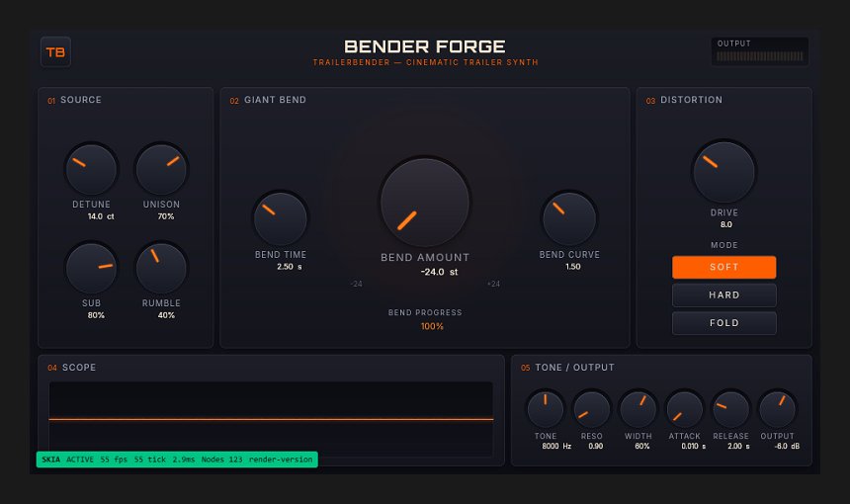Image resolution: width=850 pixels, height=504 pixels.
Task: Click the Rumble knob
Action: tap(161, 268)
